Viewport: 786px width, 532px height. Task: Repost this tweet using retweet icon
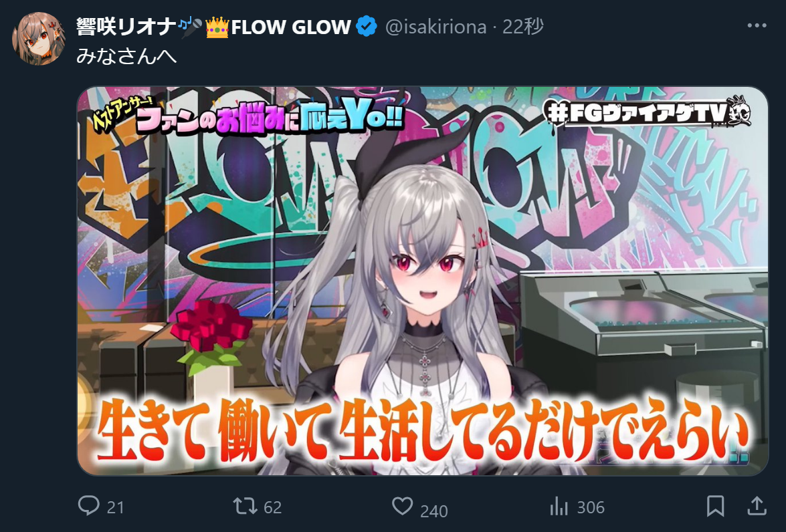click(x=245, y=506)
